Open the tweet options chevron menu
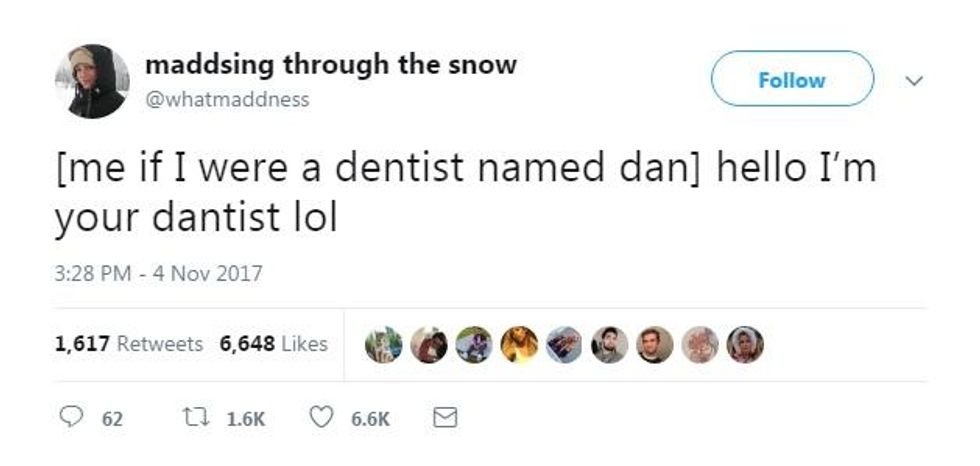 click(912, 79)
